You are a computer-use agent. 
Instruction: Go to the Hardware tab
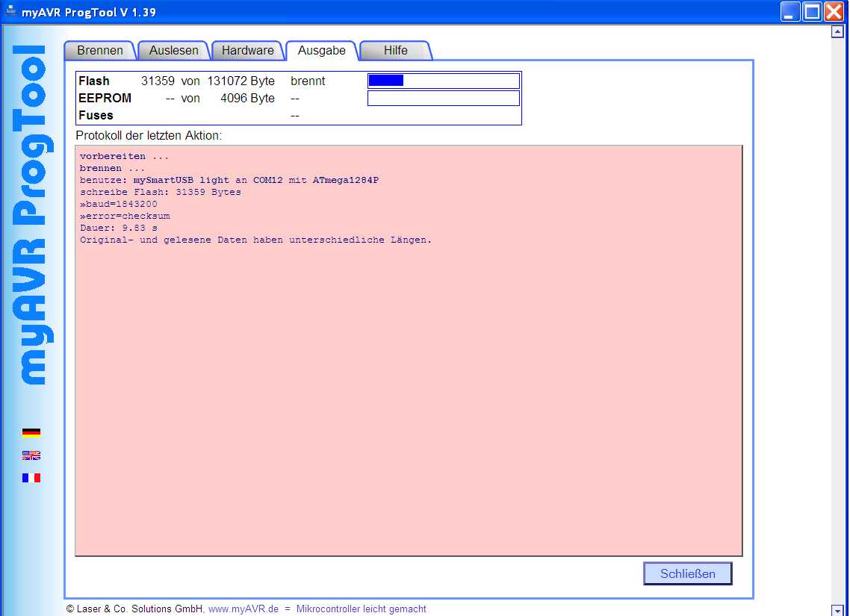tap(248, 50)
